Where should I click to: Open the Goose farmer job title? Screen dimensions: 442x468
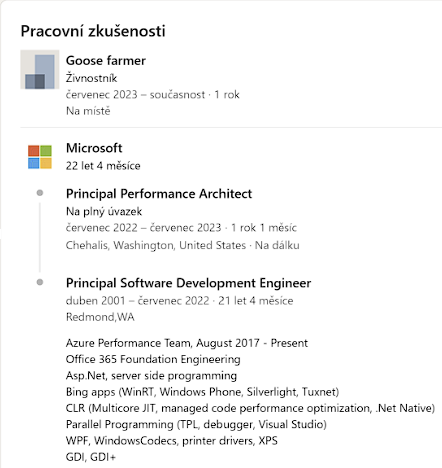(x=106, y=61)
